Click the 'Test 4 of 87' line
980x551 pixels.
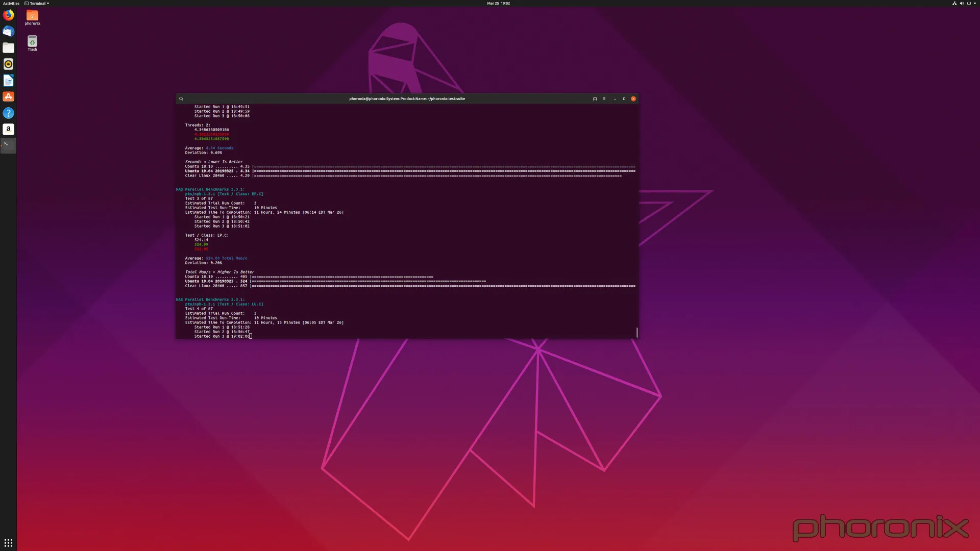(199, 309)
